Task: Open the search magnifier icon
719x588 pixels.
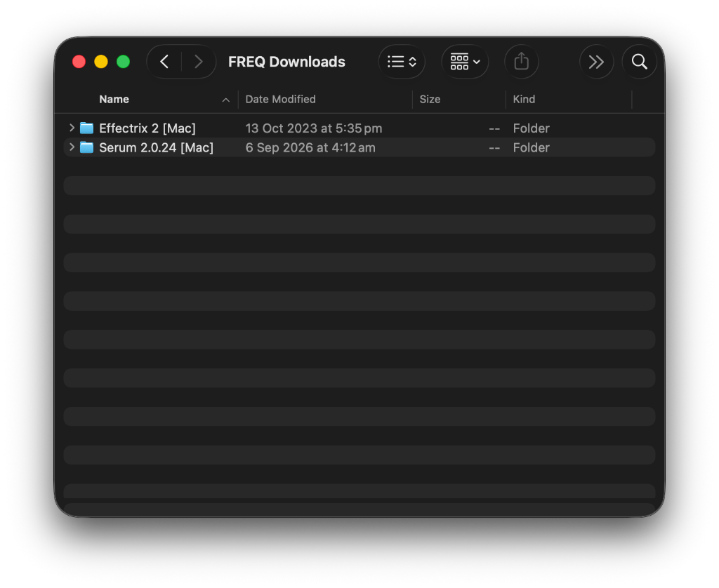Action: pos(639,62)
